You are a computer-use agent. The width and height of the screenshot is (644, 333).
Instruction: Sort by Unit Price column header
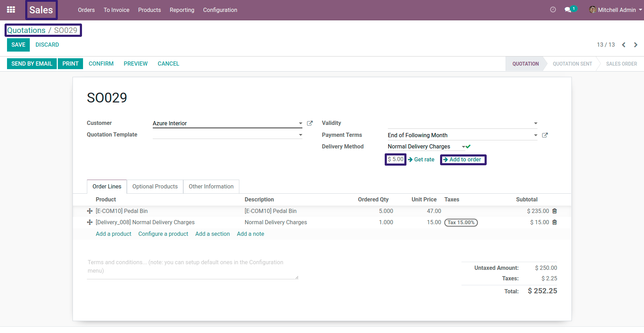point(424,199)
